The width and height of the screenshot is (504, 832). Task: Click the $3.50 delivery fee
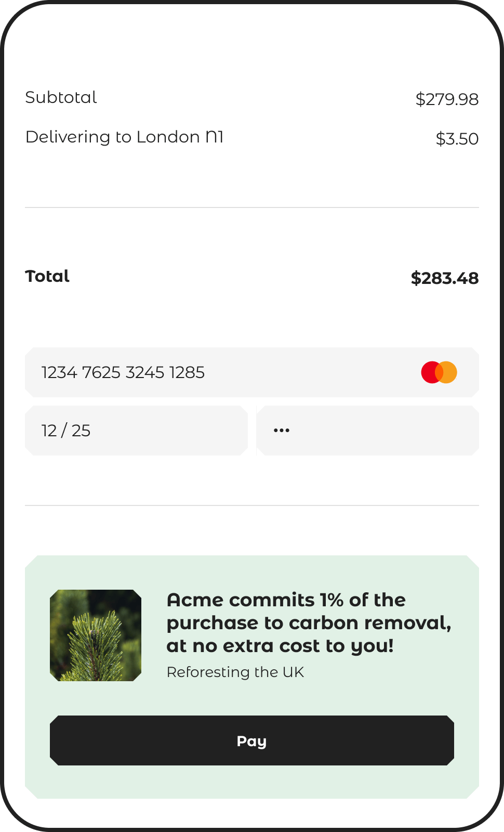pos(457,139)
